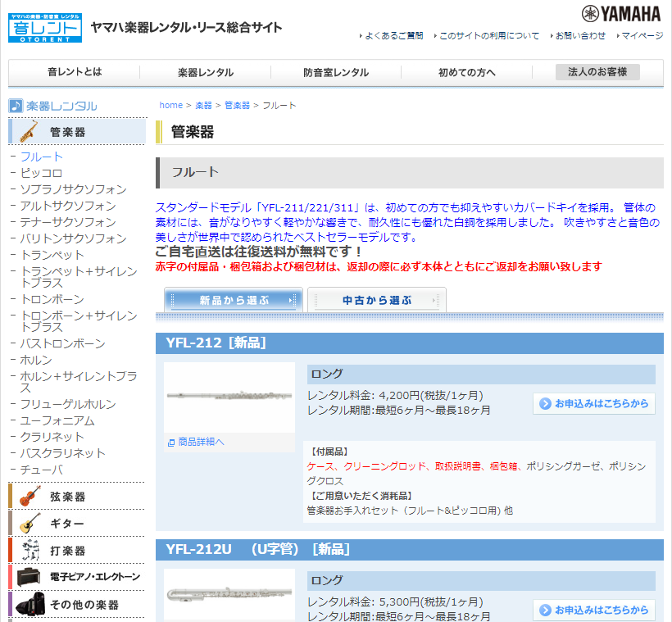Click the 音レント OTORENT logo
The image size is (672, 622).
coord(45,28)
